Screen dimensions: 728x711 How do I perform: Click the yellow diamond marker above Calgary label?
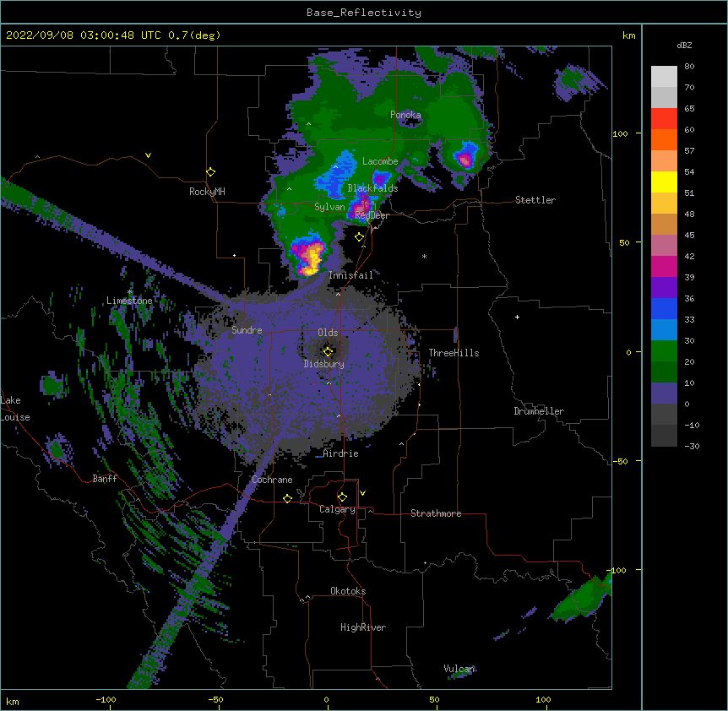tap(342, 497)
